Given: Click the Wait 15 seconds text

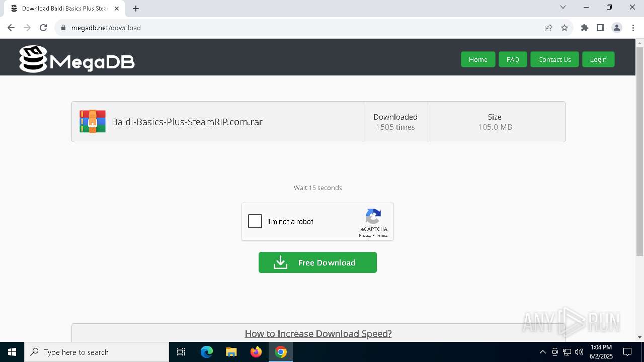Looking at the screenshot, I should pos(318,188).
